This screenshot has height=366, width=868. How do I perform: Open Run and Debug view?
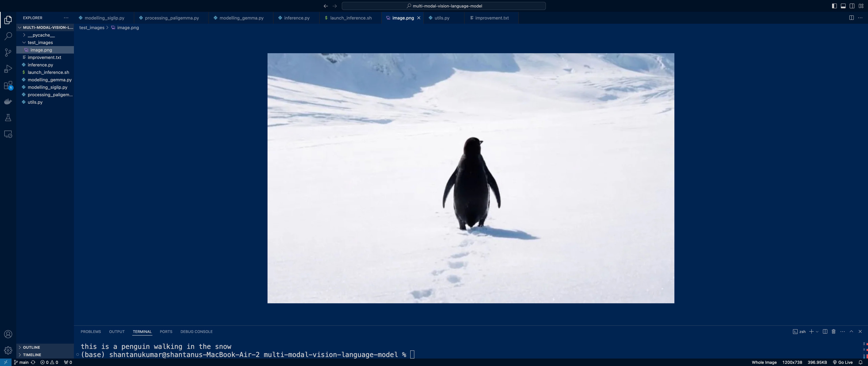pos(8,69)
